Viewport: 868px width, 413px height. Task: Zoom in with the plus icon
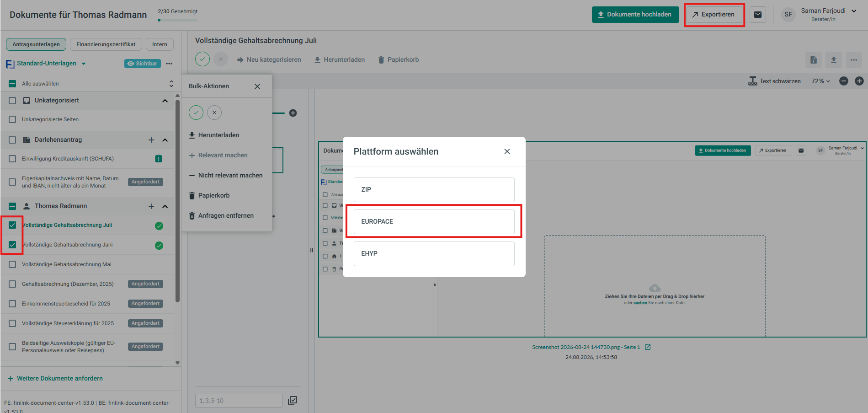(x=859, y=81)
